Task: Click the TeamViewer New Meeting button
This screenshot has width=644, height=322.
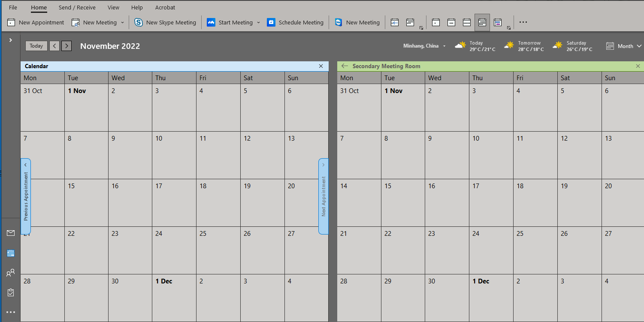Action: click(357, 22)
